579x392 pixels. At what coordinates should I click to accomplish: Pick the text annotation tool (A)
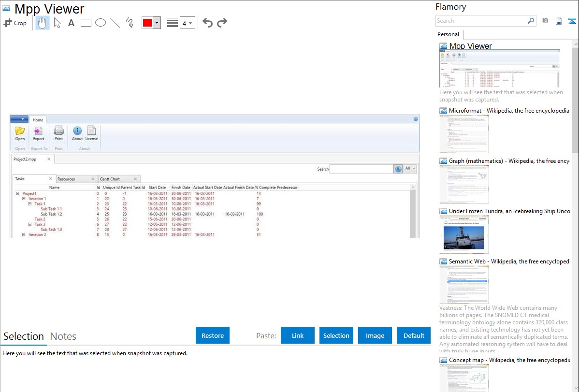click(71, 23)
